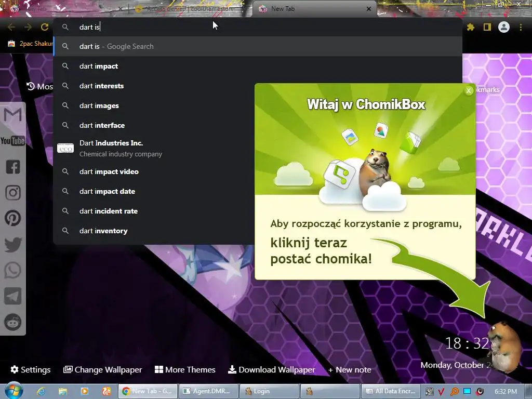Open the Twitter sidebar shortcut
Screen dimensions: 532x399
13,245
